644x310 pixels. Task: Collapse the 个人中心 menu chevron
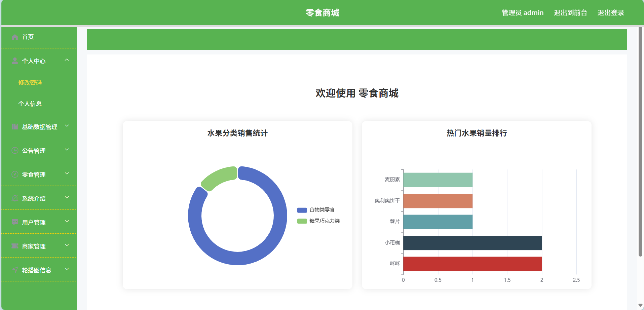(x=67, y=60)
